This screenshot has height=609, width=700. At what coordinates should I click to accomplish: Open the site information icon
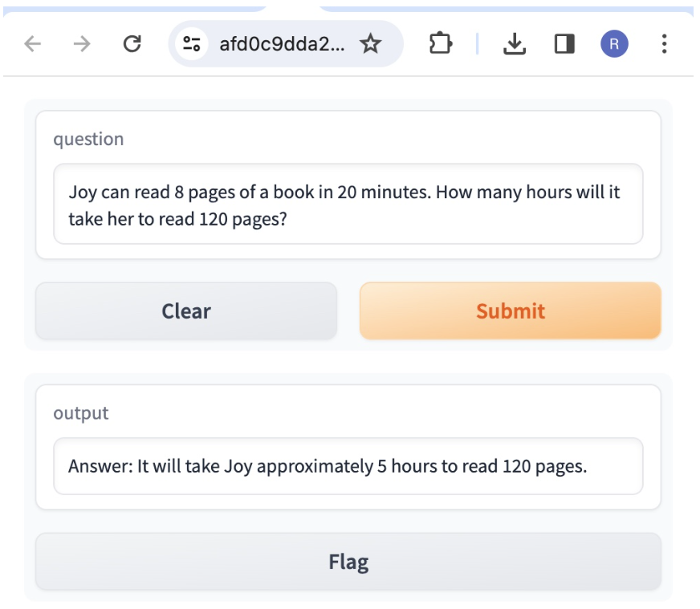pos(191,44)
